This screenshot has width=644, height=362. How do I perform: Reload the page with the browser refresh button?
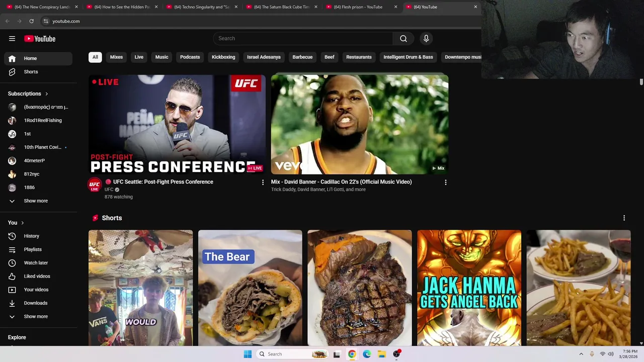point(31,21)
